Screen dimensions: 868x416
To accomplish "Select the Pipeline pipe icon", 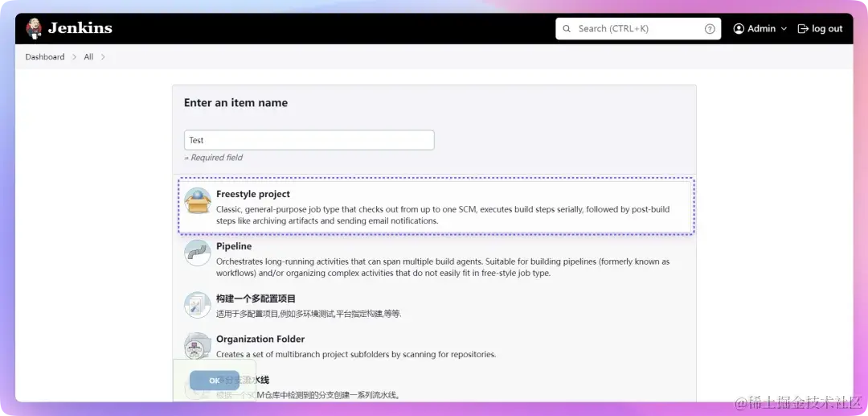I will [x=198, y=253].
